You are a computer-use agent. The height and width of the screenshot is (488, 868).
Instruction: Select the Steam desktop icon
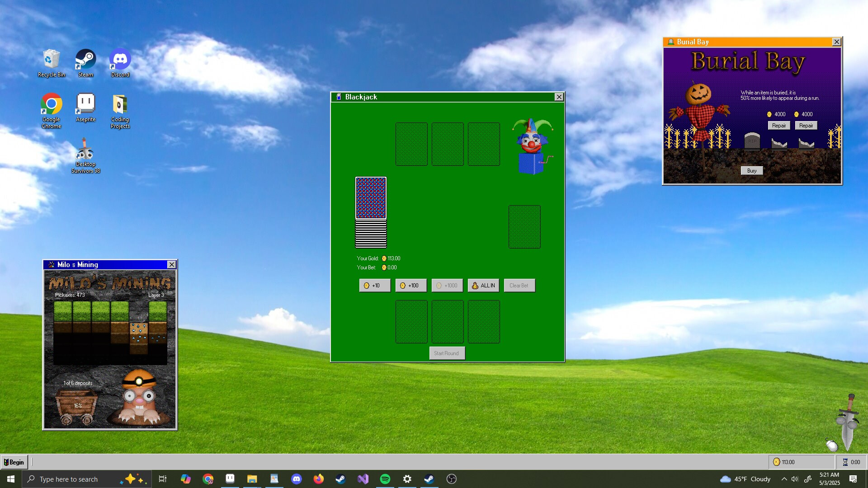85,60
